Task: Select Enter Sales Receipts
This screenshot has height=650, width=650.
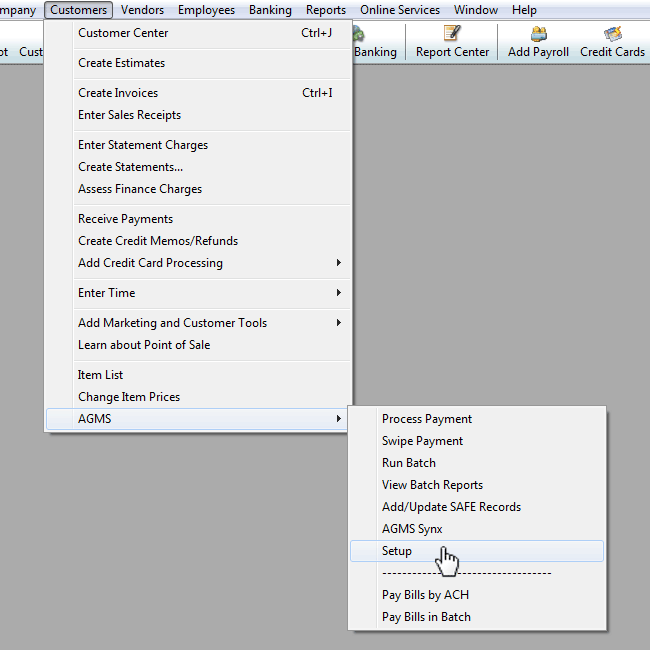Action: tap(199, 115)
